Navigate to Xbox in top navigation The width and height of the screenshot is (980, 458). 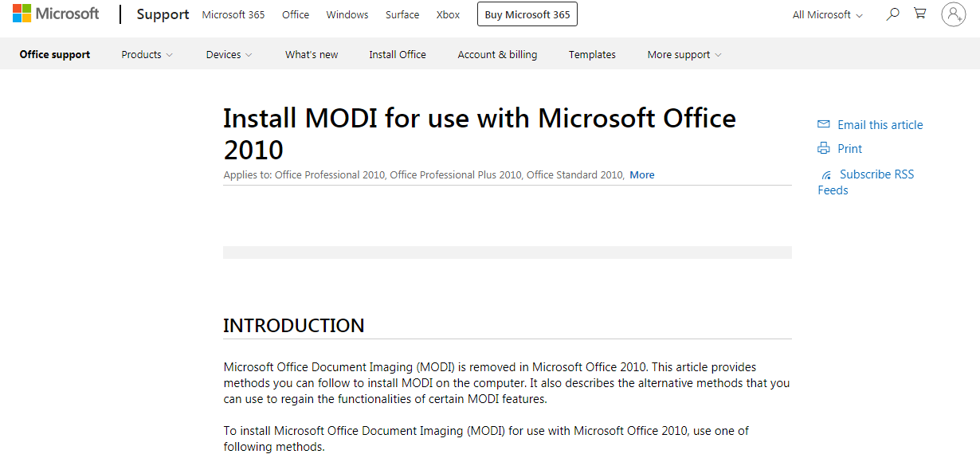[x=448, y=15]
